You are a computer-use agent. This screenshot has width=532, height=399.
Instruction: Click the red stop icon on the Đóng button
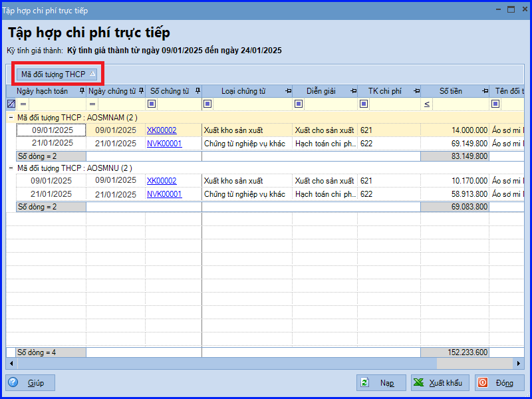point(483,382)
